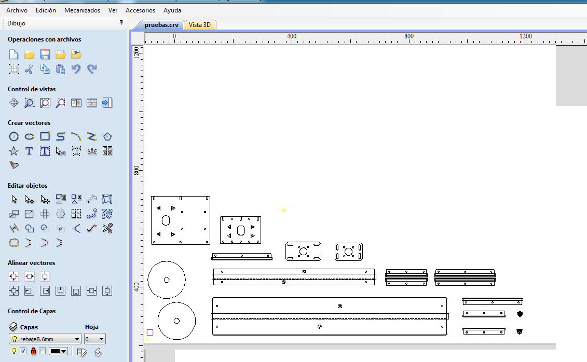587x362 pixels.
Task: Open the Mecanizados menu
Action: [82, 10]
